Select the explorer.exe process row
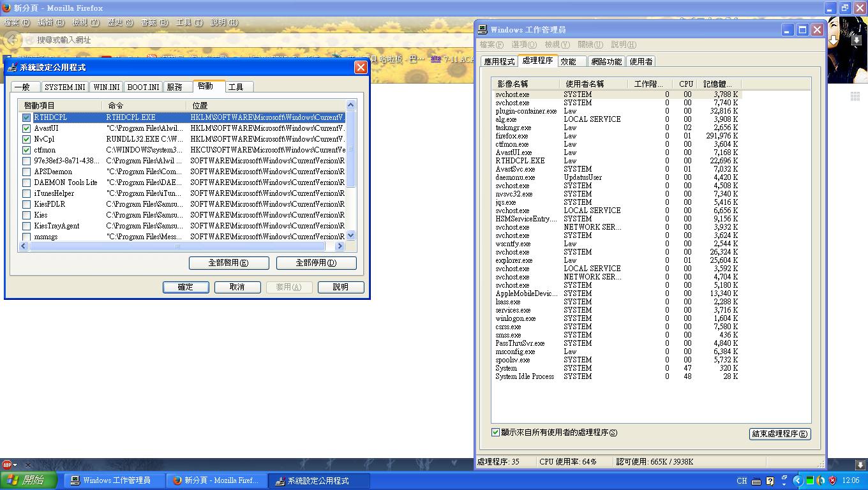 click(617, 260)
